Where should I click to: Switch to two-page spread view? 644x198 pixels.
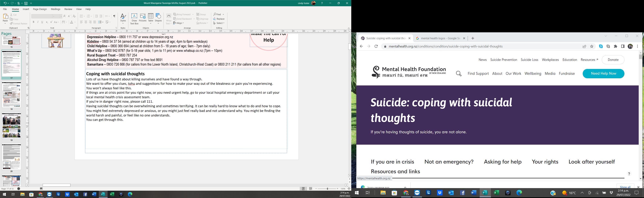(x=310, y=189)
